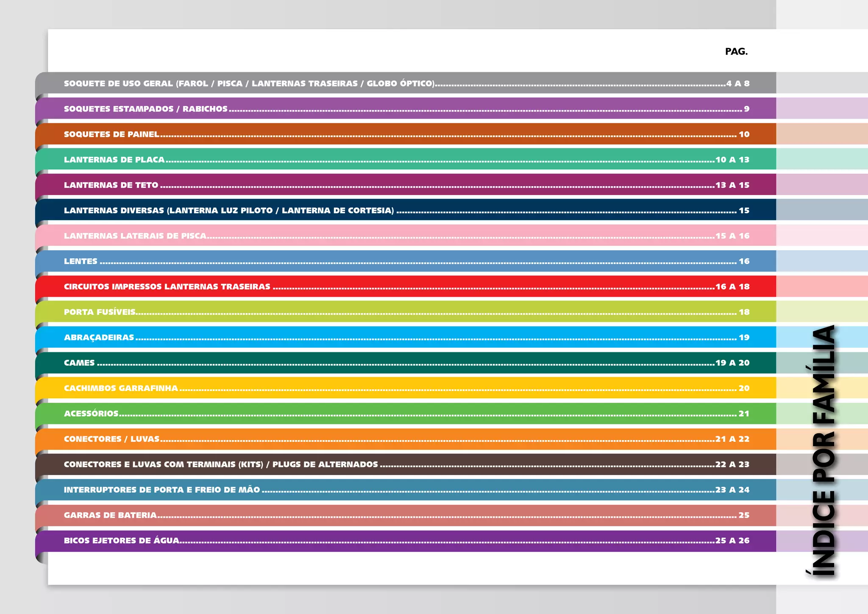
Task: Open the Lentes index entry
Action: 81,261
